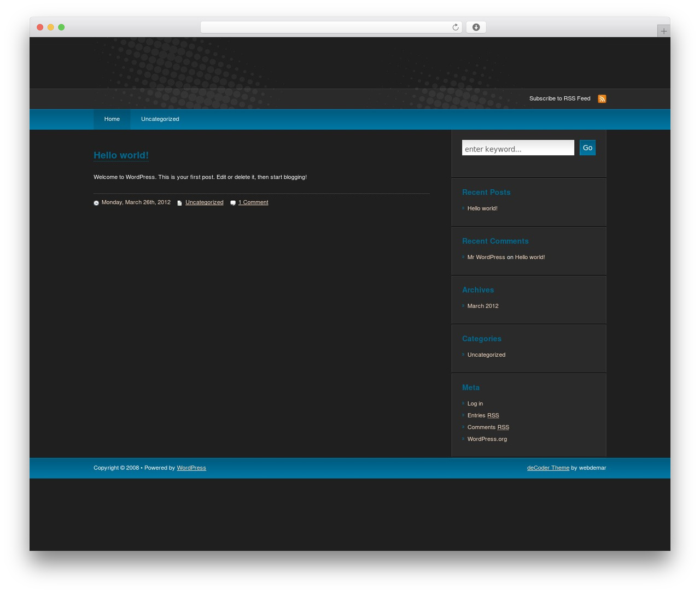Screen dimensions: 700x593
Task: Go to the Home menu tab
Action: (112, 119)
